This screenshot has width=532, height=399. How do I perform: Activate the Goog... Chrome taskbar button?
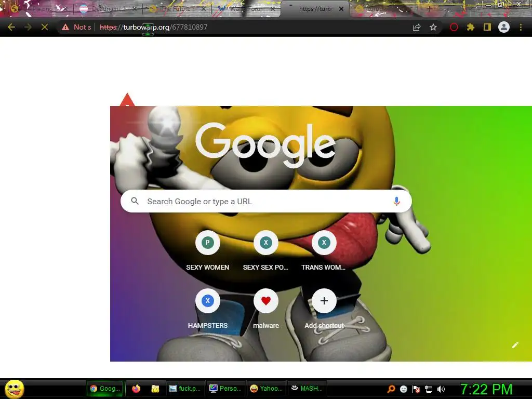click(x=105, y=389)
